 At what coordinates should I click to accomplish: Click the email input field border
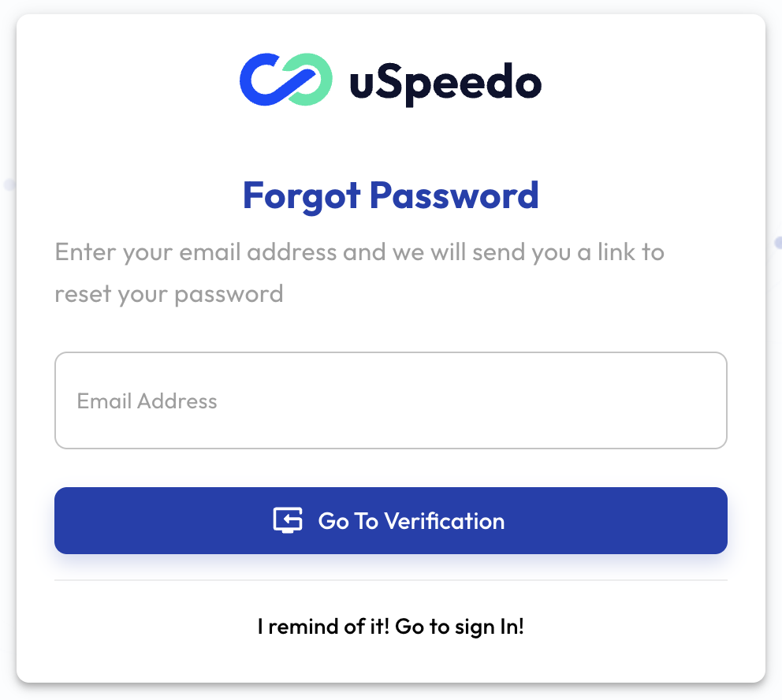[391, 354]
